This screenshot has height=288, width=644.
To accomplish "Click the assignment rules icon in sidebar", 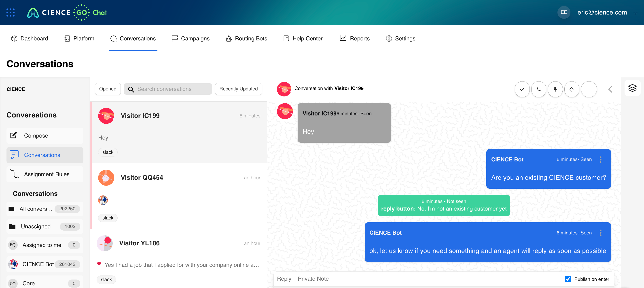I will pos(14,174).
